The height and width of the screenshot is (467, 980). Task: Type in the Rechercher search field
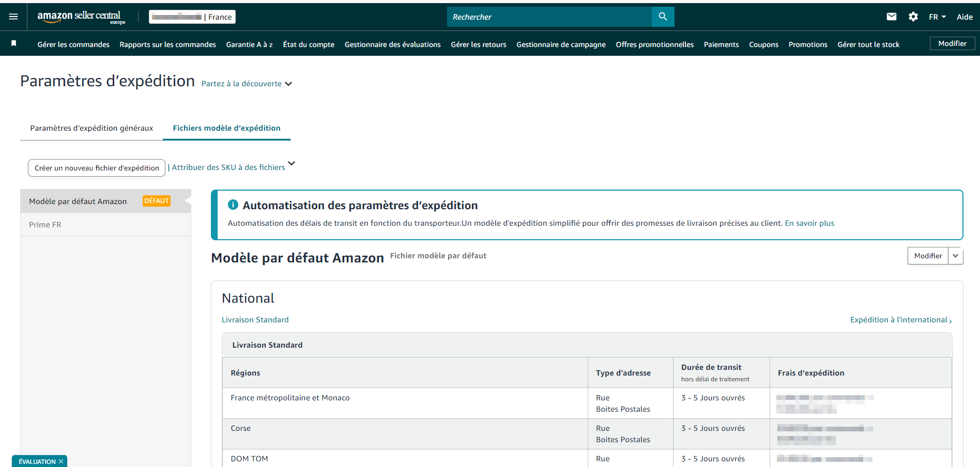tap(549, 17)
